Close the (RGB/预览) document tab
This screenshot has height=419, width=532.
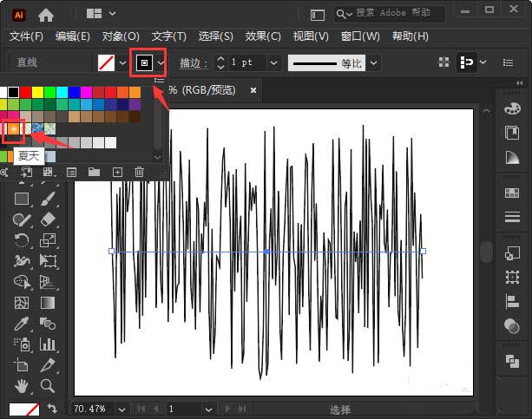coord(253,90)
